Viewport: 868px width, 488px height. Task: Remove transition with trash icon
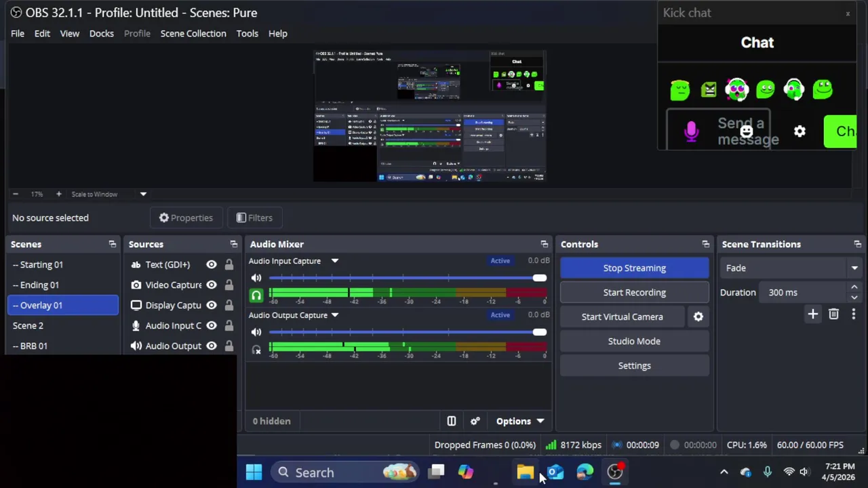[x=833, y=314]
